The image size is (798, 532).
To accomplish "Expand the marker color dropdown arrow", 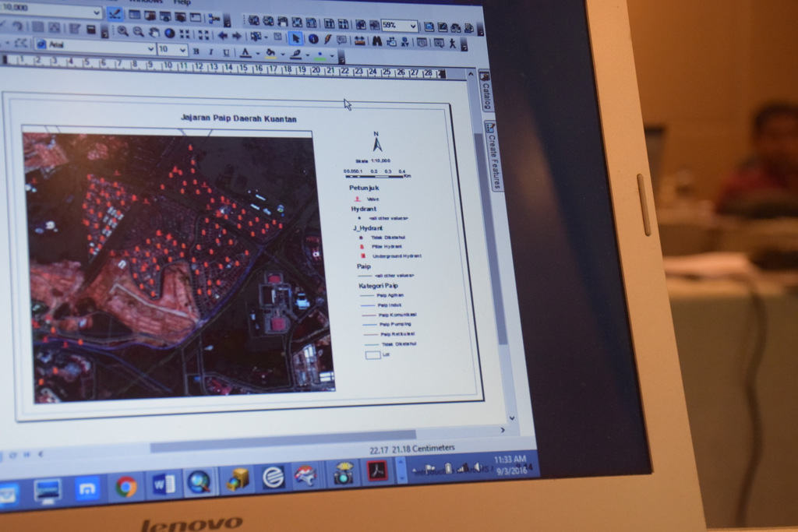I will click(x=332, y=56).
